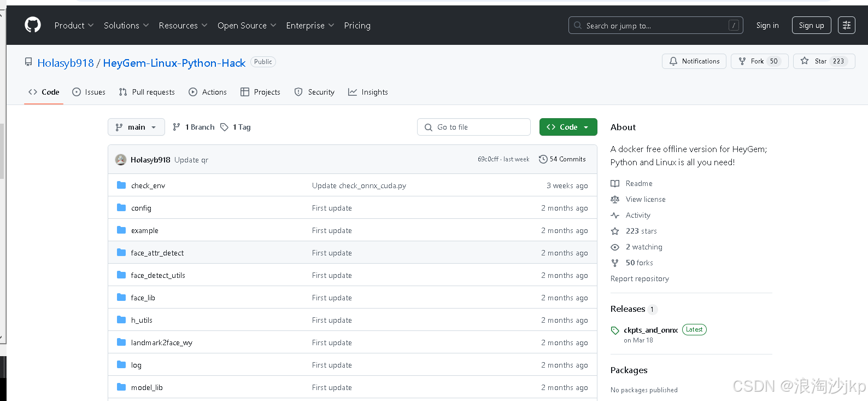Switch to the Pull requests tab
This screenshot has height=401, width=868.
[147, 92]
